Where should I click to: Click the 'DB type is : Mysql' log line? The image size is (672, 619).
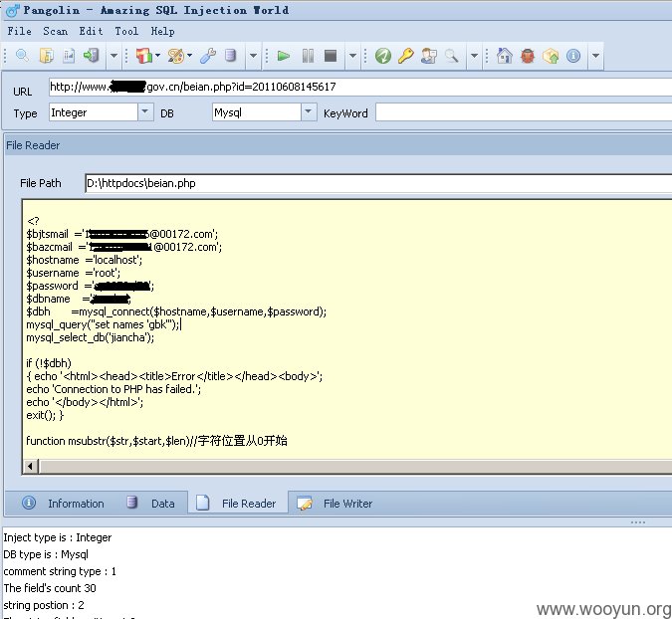click(x=46, y=554)
